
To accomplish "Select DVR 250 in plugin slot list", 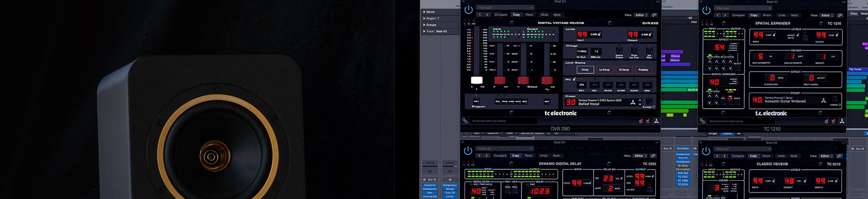I will [x=683, y=173].
